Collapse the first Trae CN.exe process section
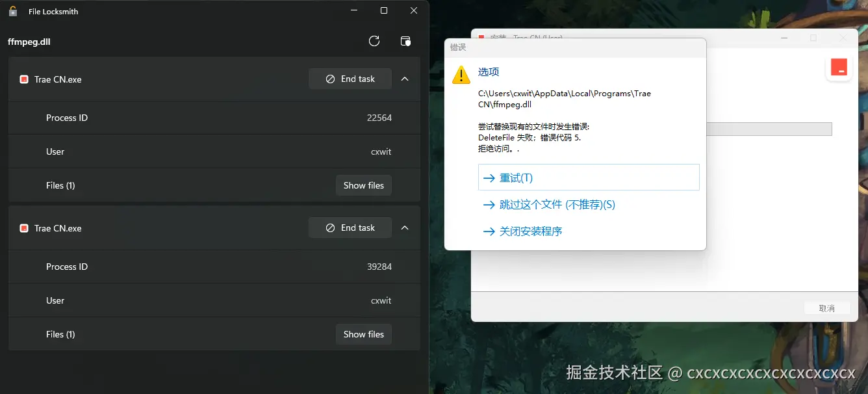This screenshot has width=868, height=394. pos(405,79)
